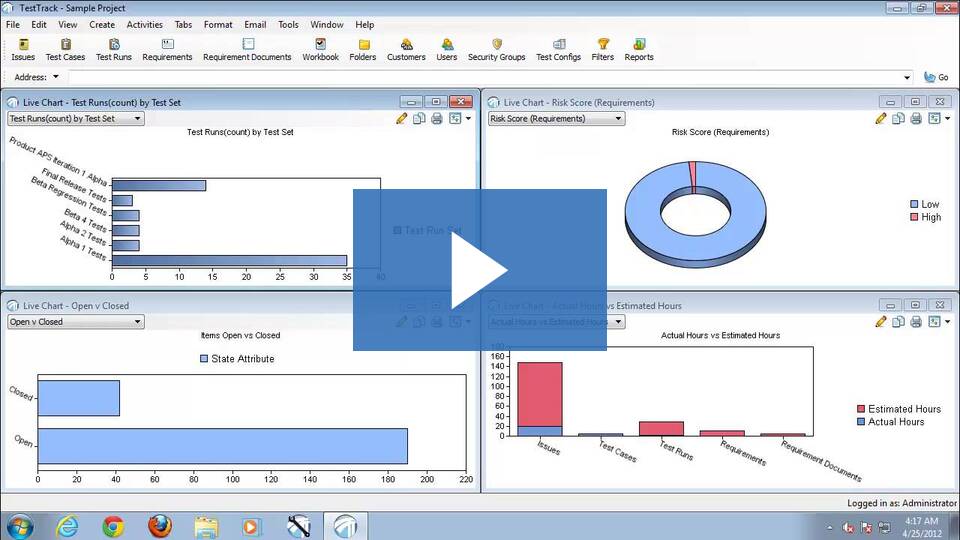Play the video with the center play button
Image resolution: width=960 pixels, height=540 pixels.
coord(480,270)
